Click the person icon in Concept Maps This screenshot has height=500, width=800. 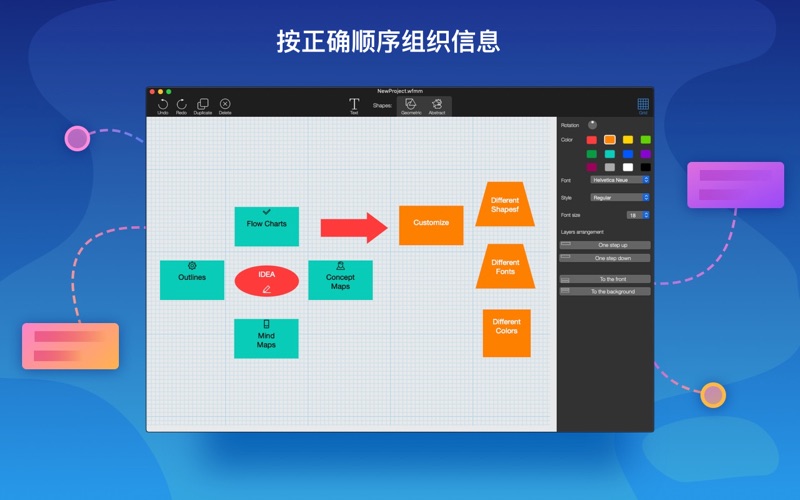tap(340, 265)
